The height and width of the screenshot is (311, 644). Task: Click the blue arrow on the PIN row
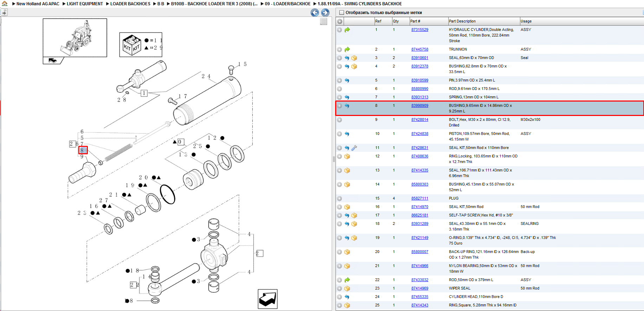[347, 80]
